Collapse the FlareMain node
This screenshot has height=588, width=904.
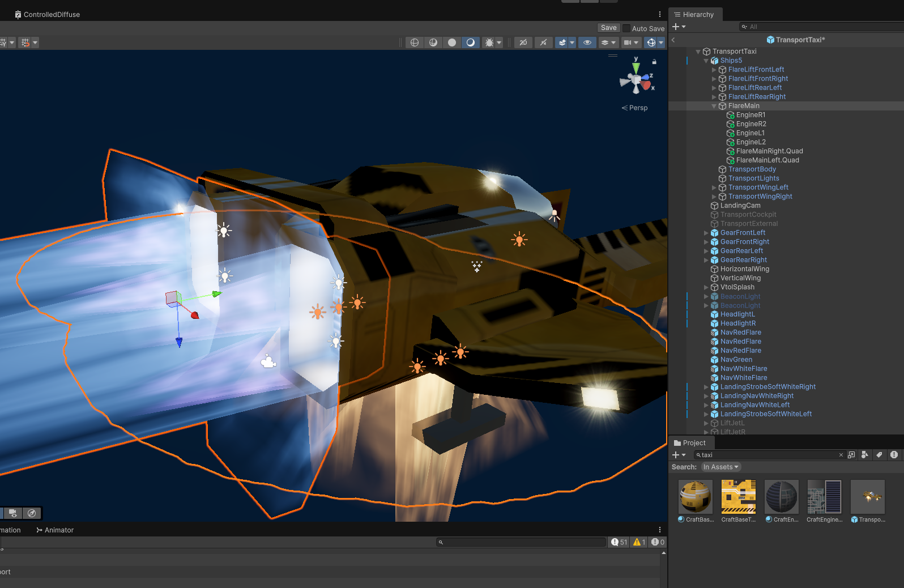coord(714,106)
